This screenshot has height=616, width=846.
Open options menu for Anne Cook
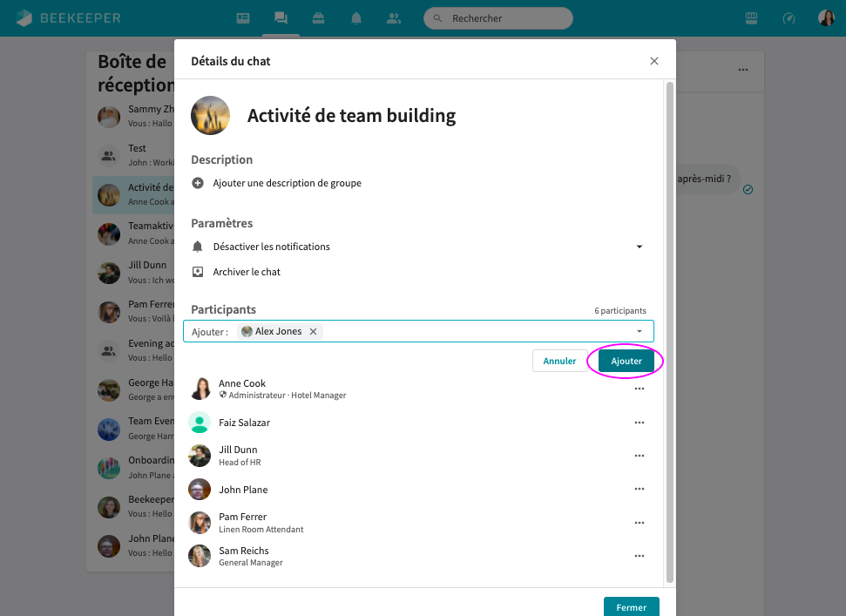click(x=639, y=389)
